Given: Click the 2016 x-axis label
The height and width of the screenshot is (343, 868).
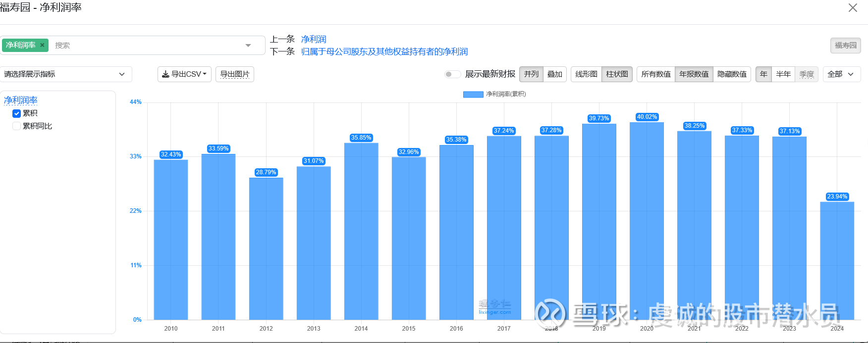Looking at the screenshot, I should [456, 329].
